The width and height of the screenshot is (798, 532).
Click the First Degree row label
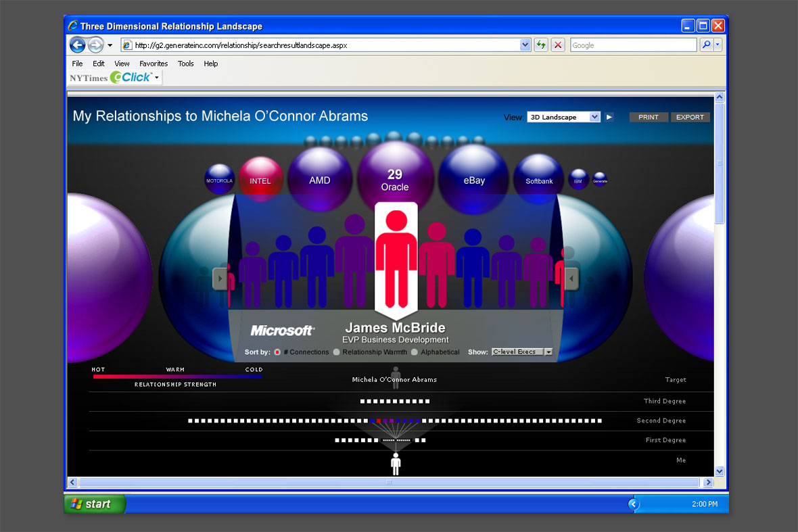coord(665,440)
